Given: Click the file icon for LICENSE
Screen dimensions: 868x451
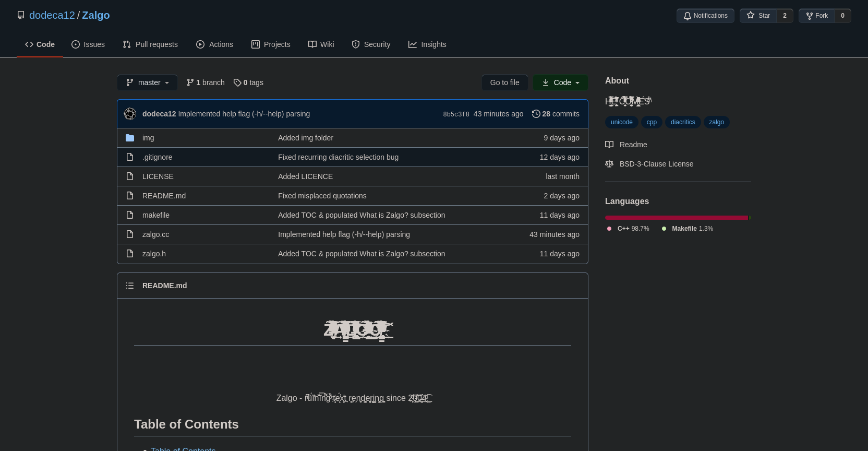Looking at the screenshot, I should (130, 176).
